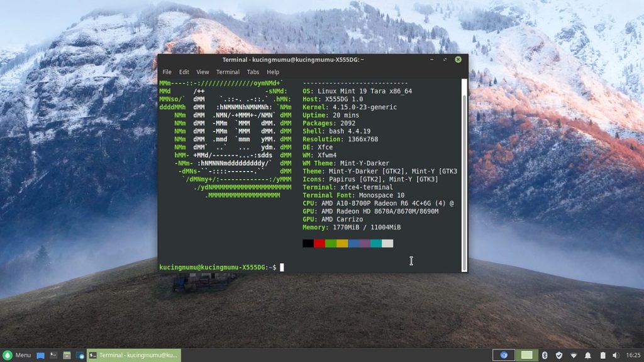Open the Tabs menu

pos(253,72)
